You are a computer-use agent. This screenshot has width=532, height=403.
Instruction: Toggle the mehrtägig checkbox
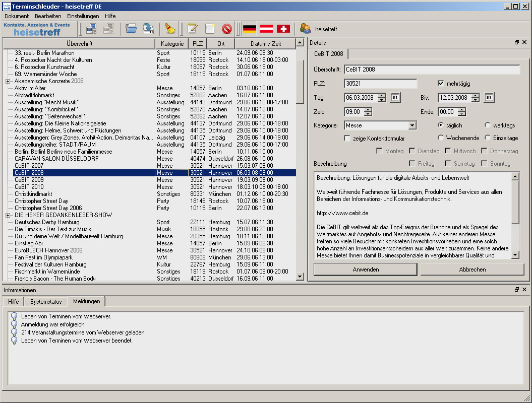coord(441,84)
